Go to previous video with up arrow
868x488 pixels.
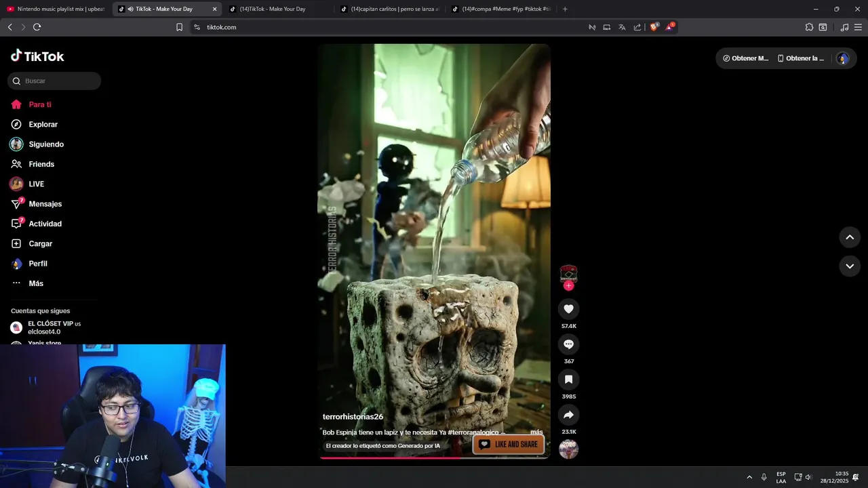[x=850, y=237]
